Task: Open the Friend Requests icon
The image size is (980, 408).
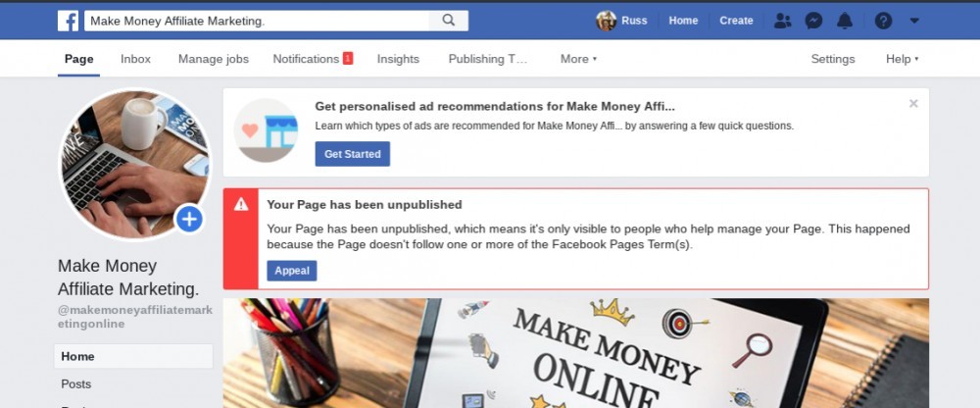Action: 782,21
